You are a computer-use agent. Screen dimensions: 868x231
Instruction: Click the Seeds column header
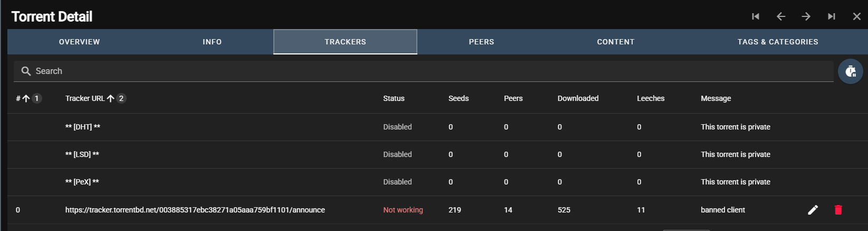[x=459, y=98]
